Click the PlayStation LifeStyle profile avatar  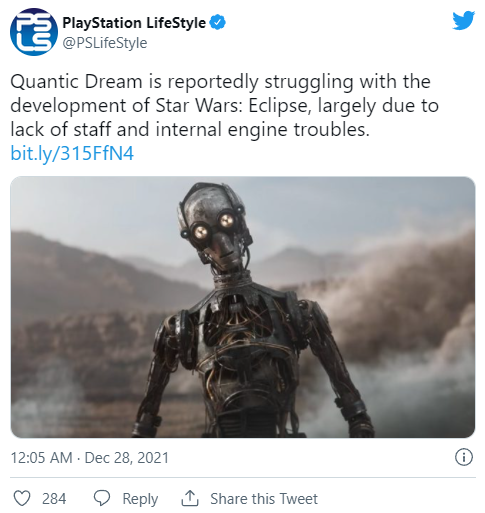[x=33, y=32]
